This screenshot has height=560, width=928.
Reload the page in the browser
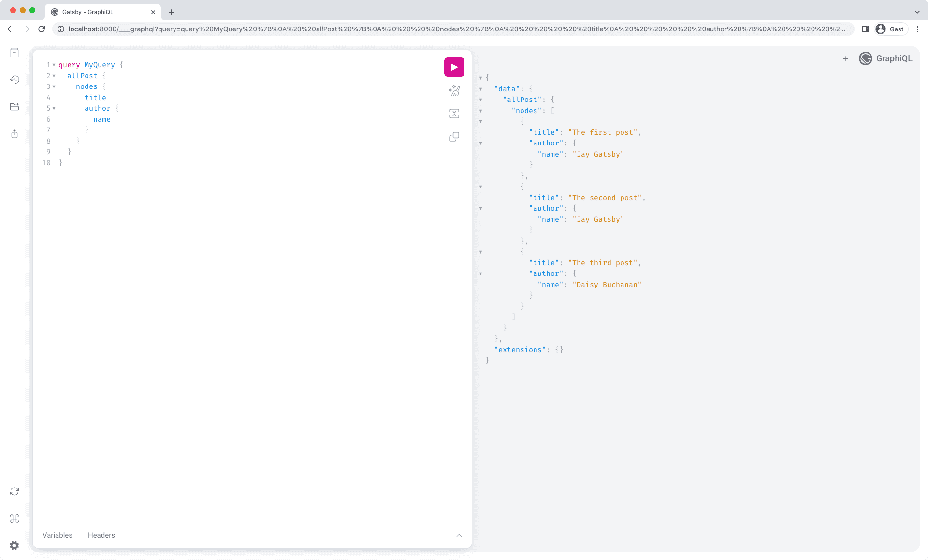tap(42, 29)
